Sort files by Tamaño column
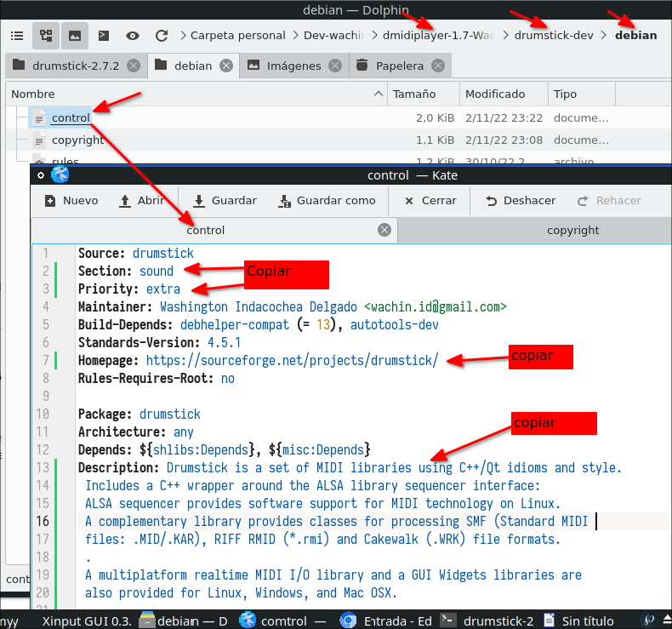672x629 pixels. click(x=424, y=94)
